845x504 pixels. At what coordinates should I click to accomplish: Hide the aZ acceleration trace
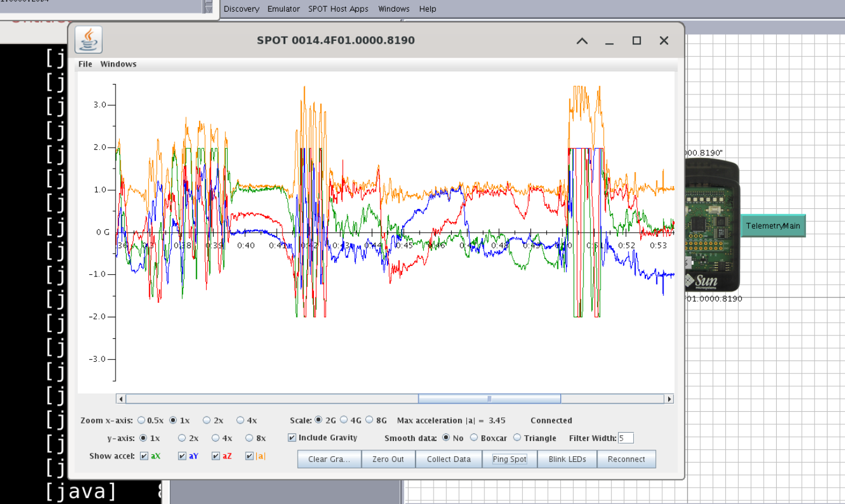point(215,456)
